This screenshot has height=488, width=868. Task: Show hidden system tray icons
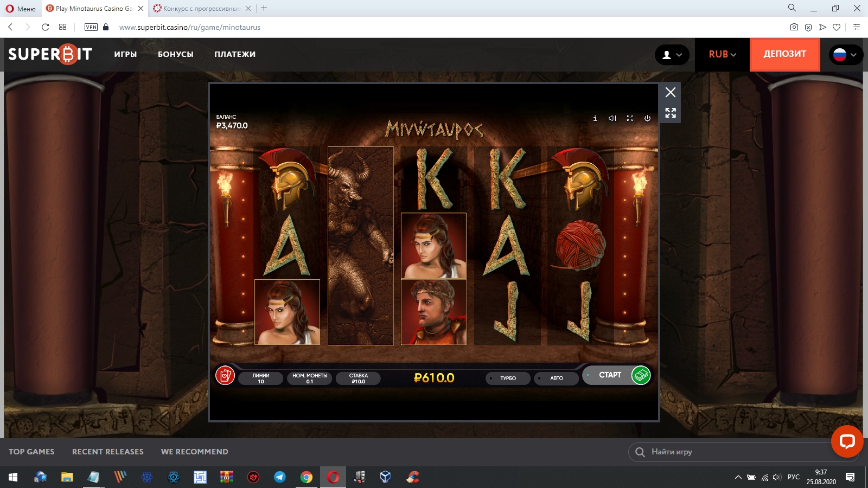pos(738,477)
